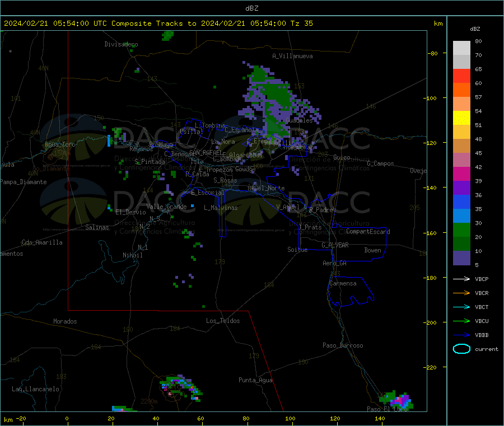
Task: Click the 'E_Escorial' map label
Action: pyautogui.click(x=207, y=193)
